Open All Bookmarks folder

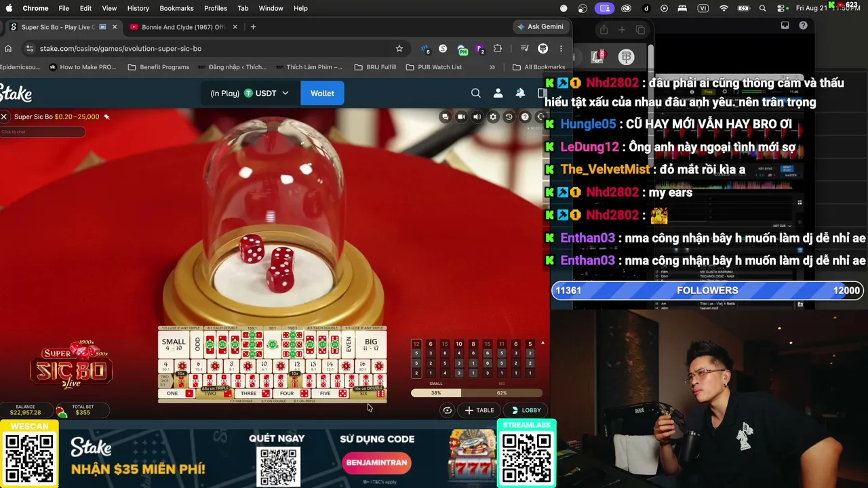coord(539,67)
